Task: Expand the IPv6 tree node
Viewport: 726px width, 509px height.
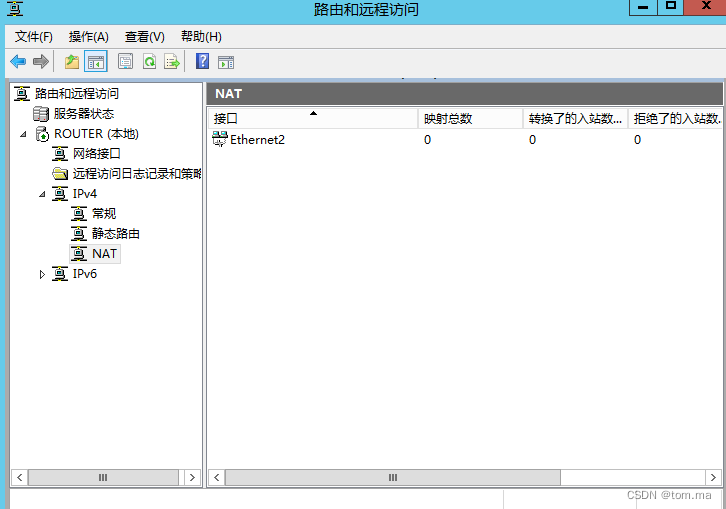Action: pos(42,274)
